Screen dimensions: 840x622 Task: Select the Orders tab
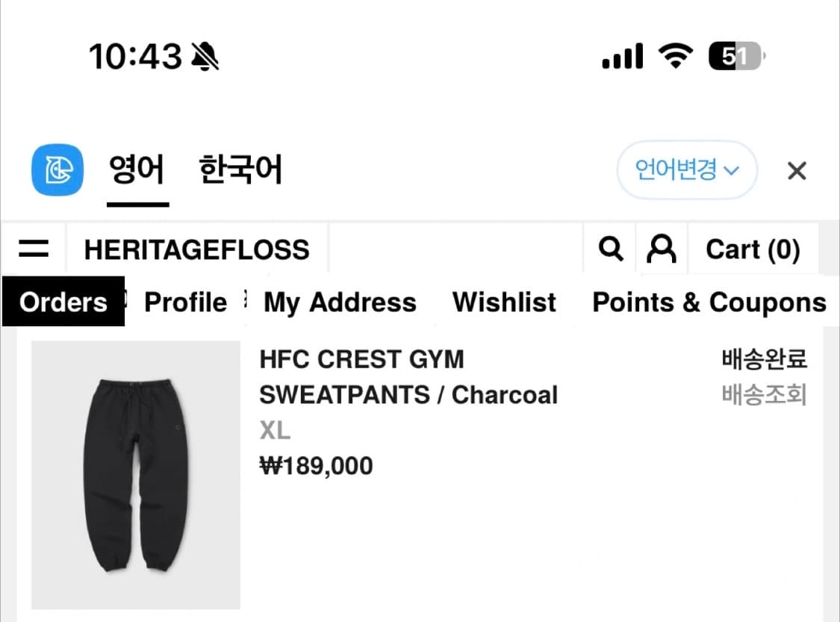pyautogui.click(x=63, y=302)
